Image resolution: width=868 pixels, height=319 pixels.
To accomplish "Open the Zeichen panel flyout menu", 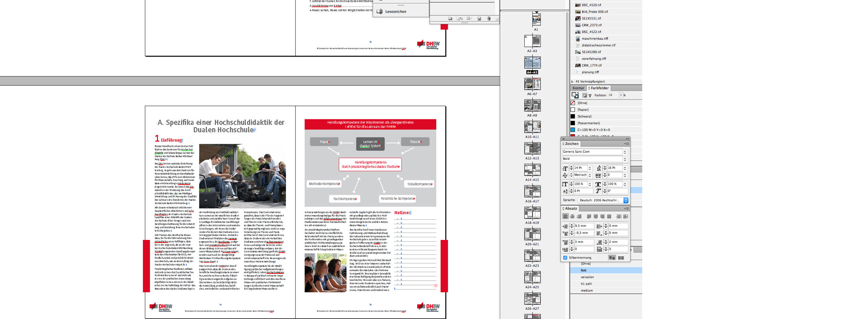I will click(626, 144).
